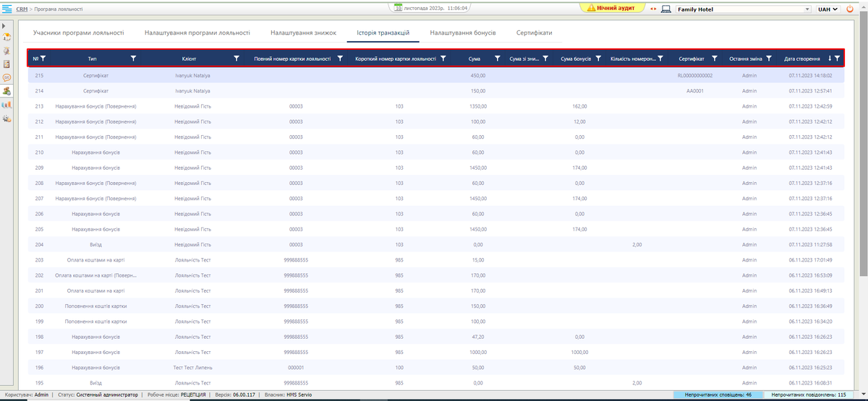Filter the Тип column
The image size is (868, 401).
coord(133,59)
